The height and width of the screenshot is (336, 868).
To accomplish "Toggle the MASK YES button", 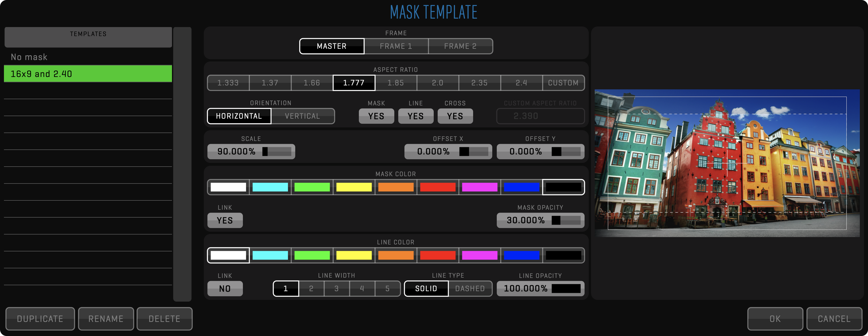I will (x=376, y=116).
